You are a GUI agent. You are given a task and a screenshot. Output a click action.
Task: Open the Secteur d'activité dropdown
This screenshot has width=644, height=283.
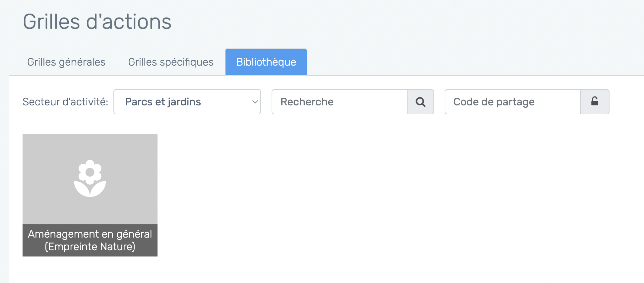pyautogui.click(x=187, y=102)
